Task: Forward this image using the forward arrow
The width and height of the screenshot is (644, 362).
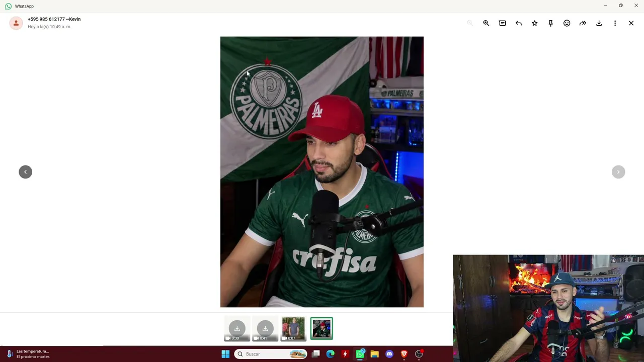Action: tap(583, 23)
